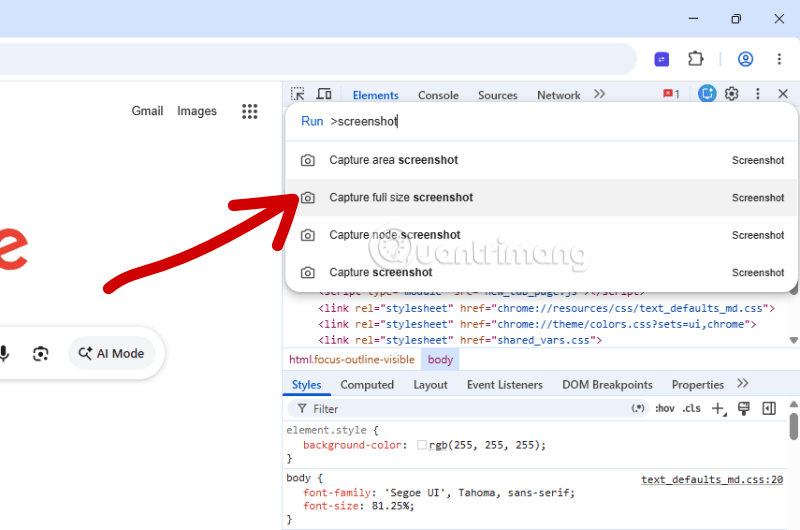Viewport: 800px width, 530px height.
Task: Toggle the regex filter (.*) button
Action: pos(638,408)
